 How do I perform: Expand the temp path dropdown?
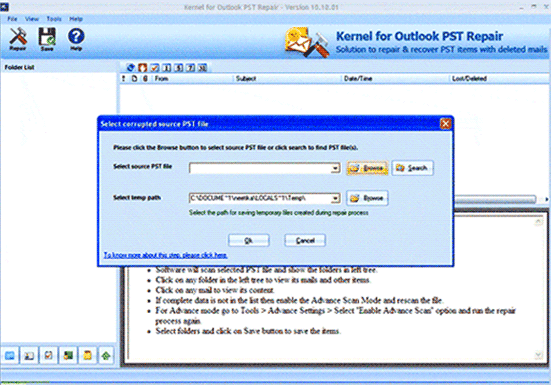(x=336, y=198)
